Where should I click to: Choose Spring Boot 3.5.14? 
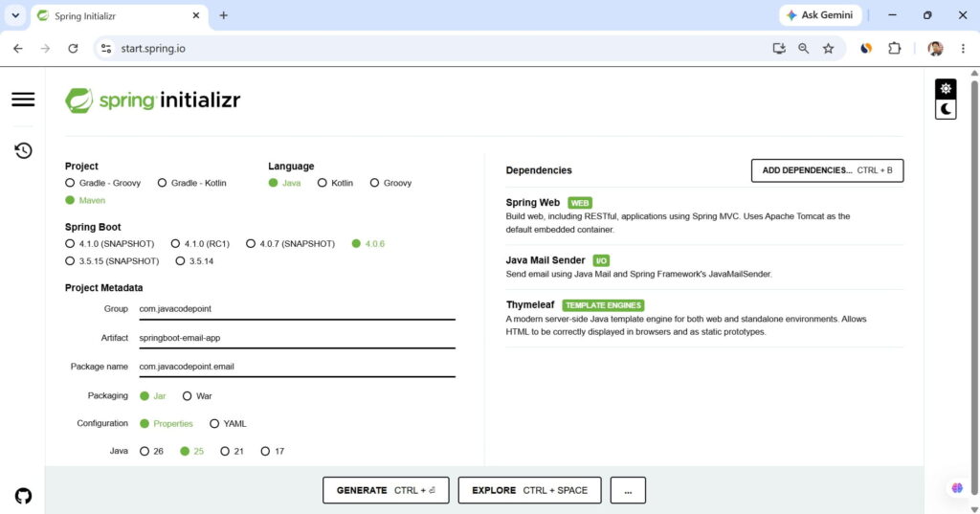pos(194,260)
